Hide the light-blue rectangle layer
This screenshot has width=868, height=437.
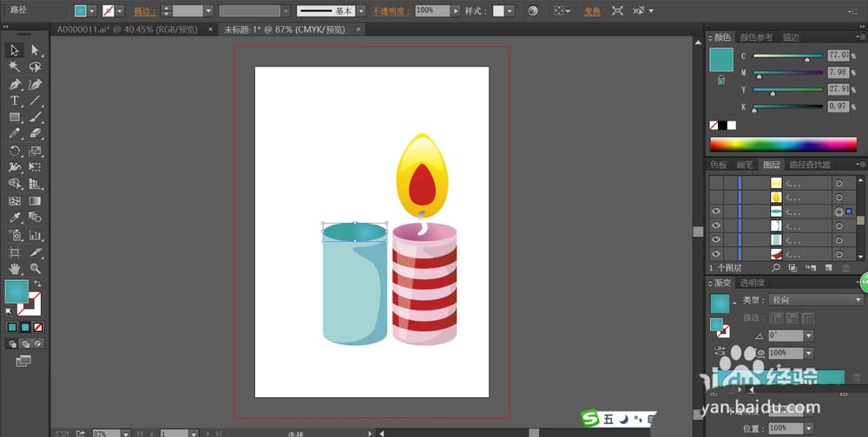[x=716, y=239]
